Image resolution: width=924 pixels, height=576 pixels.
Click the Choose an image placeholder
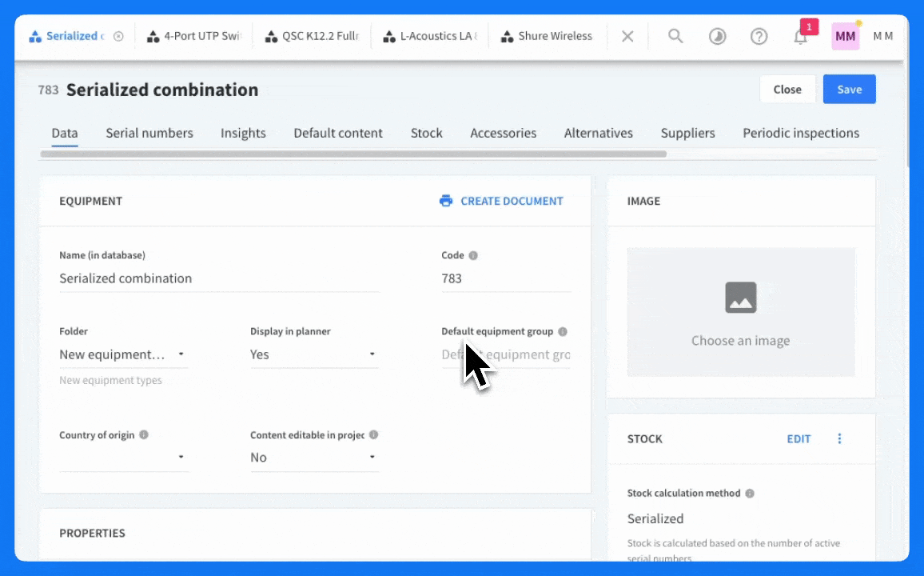740,312
